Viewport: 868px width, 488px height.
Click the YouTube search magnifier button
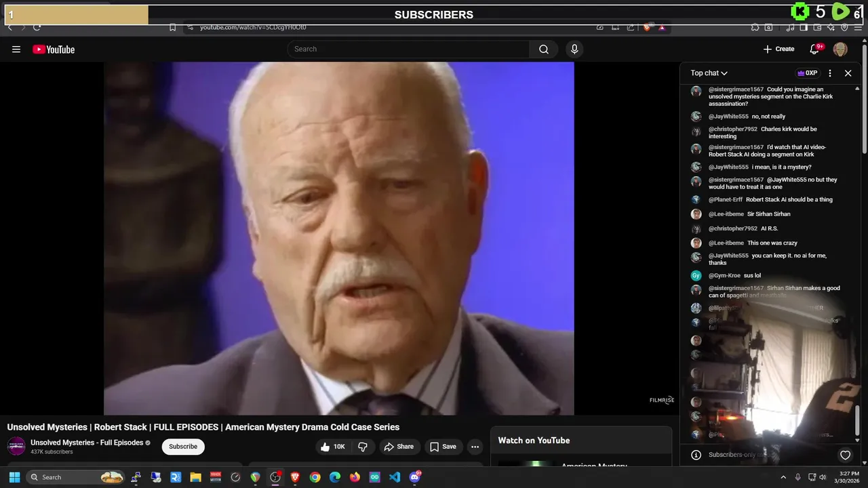pos(544,49)
